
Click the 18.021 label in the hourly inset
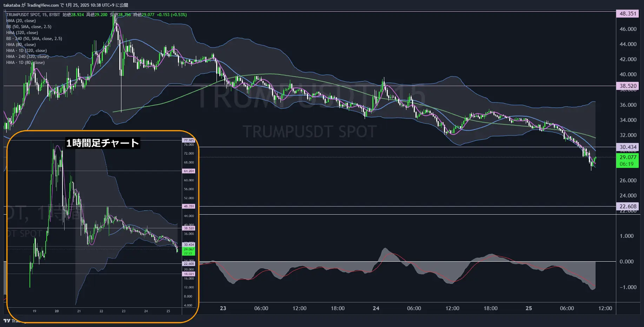[x=189, y=274]
